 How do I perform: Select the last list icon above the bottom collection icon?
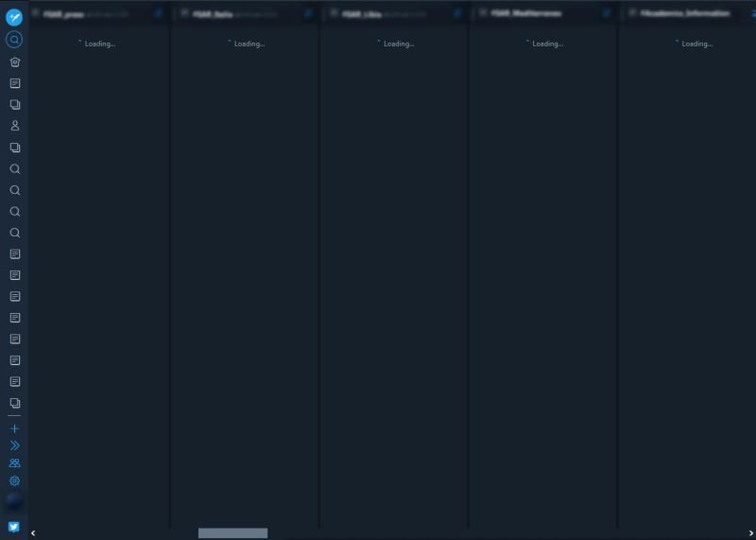15,382
